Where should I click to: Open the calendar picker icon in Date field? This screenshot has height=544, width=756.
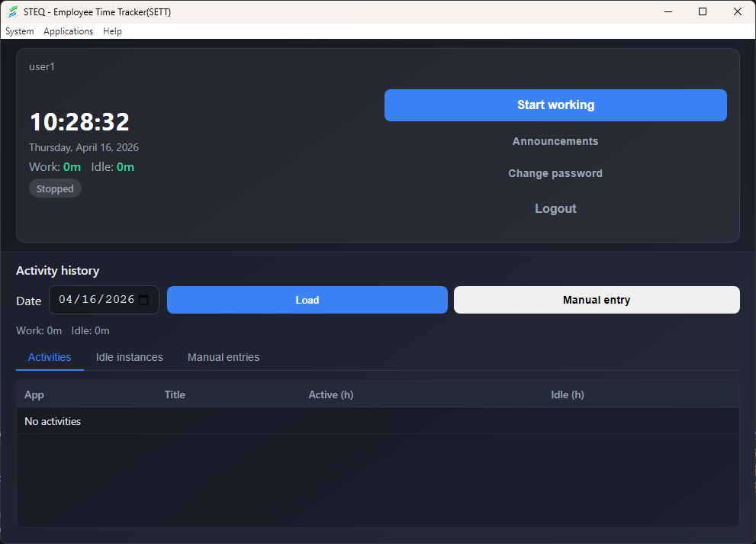[143, 300]
